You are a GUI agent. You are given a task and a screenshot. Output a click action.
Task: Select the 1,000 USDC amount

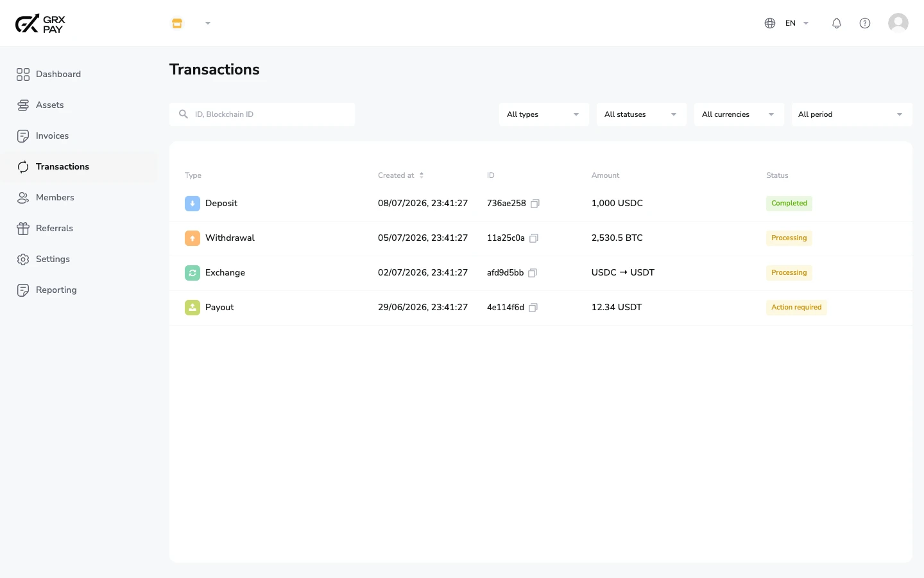pyautogui.click(x=617, y=204)
